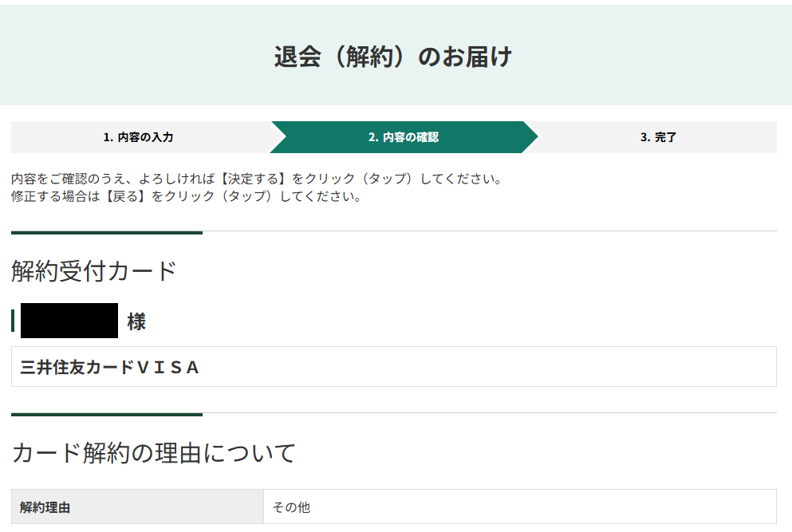792x532 pixels.
Task: Click the step tab 3. 完了
Action: click(658, 137)
